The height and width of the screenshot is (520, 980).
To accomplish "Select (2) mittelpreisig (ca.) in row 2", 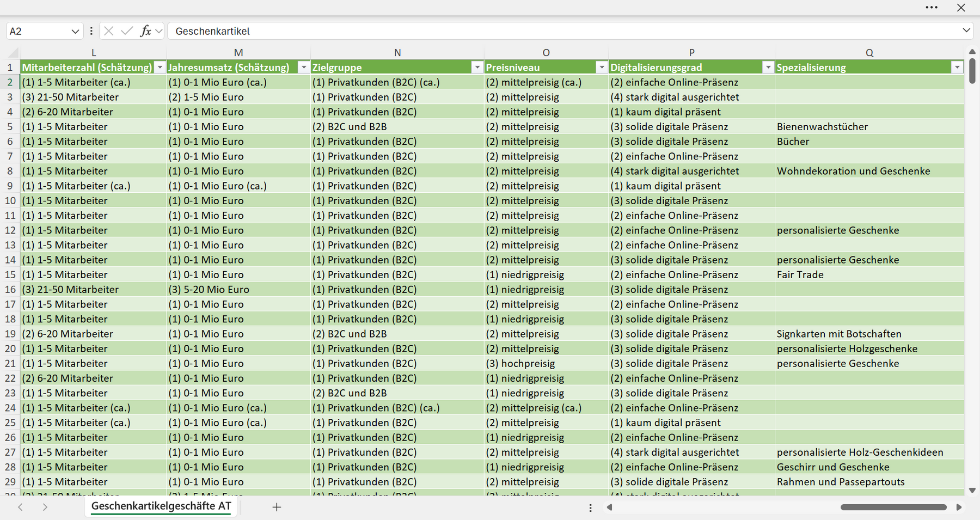I will point(546,83).
